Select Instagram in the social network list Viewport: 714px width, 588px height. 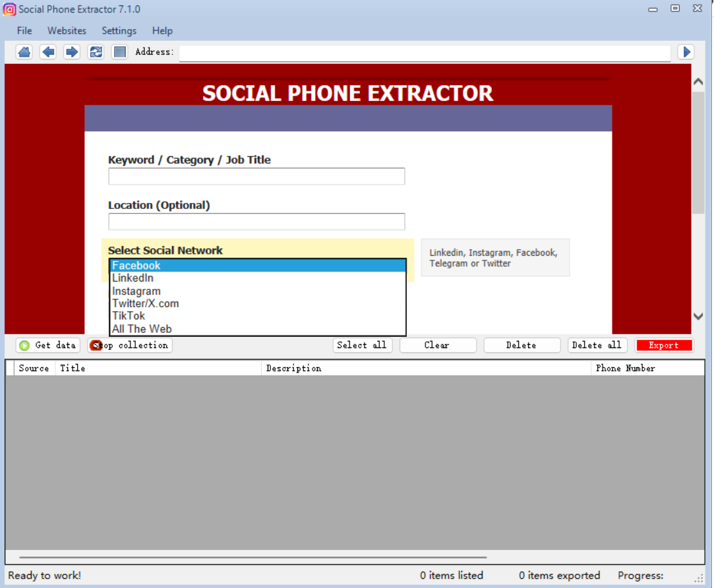click(258, 291)
